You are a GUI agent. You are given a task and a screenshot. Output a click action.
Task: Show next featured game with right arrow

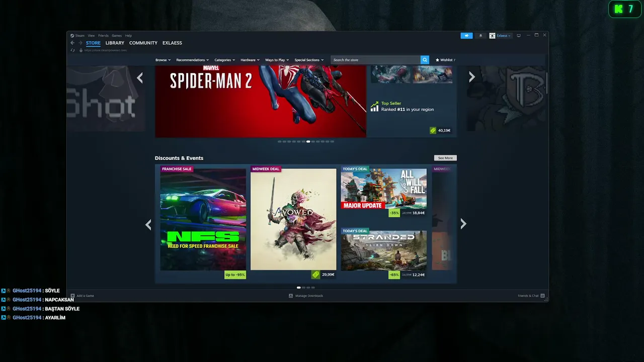click(x=471, y=77)
